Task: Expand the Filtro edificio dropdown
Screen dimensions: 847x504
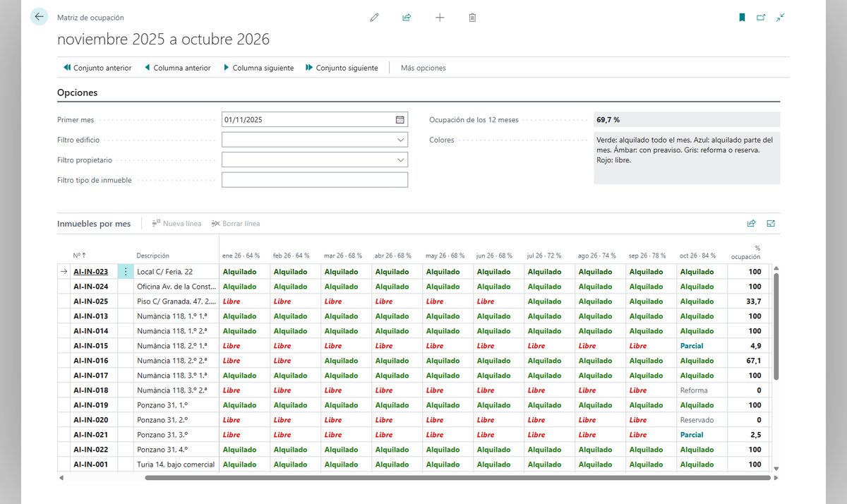Action: click(x=400, y=140)
